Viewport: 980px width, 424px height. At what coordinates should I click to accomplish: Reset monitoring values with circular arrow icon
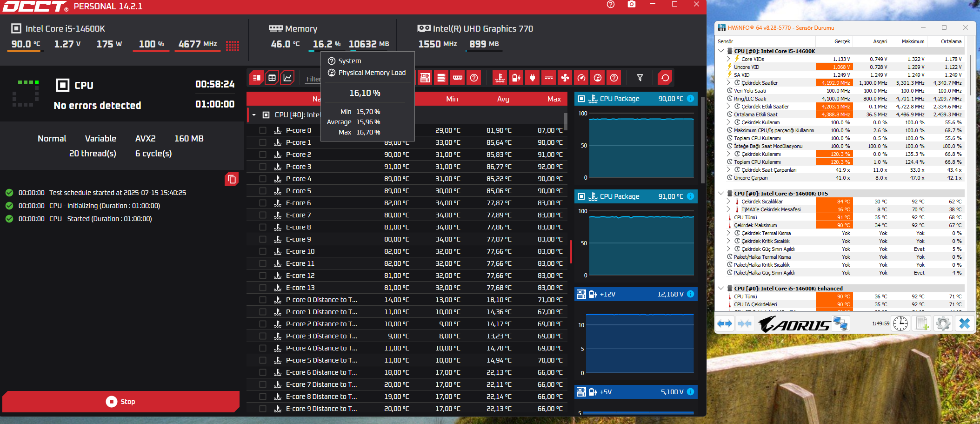pyautogui.click(x=665, y=78)
